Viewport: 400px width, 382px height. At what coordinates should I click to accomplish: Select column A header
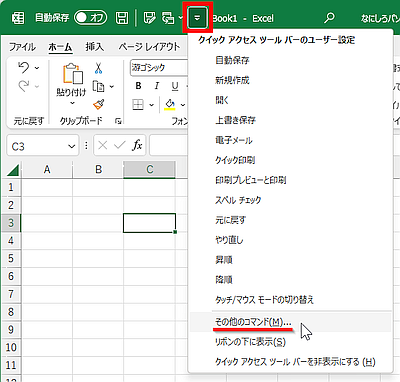pos(47,170)
